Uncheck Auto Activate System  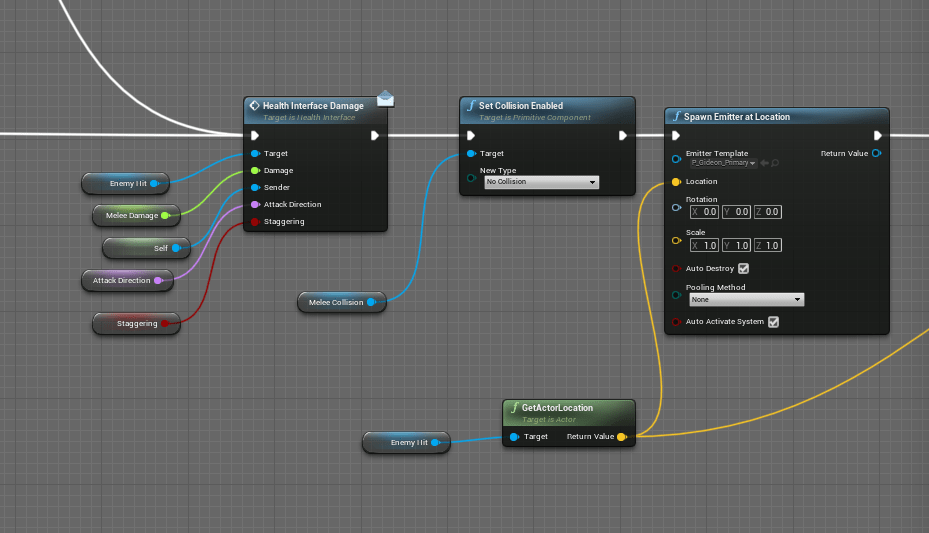[x=773, y=322]
